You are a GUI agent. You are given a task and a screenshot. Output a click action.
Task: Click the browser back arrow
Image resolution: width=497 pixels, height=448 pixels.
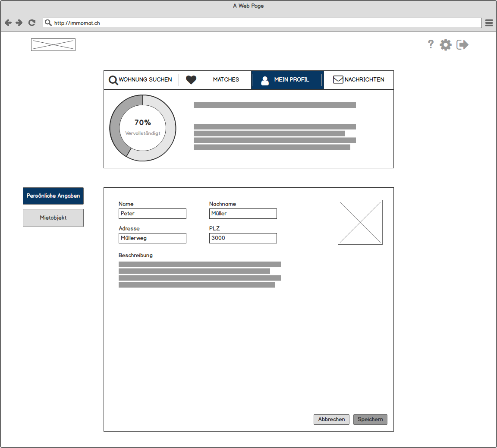pyautogui.click(x=8, y=23)
